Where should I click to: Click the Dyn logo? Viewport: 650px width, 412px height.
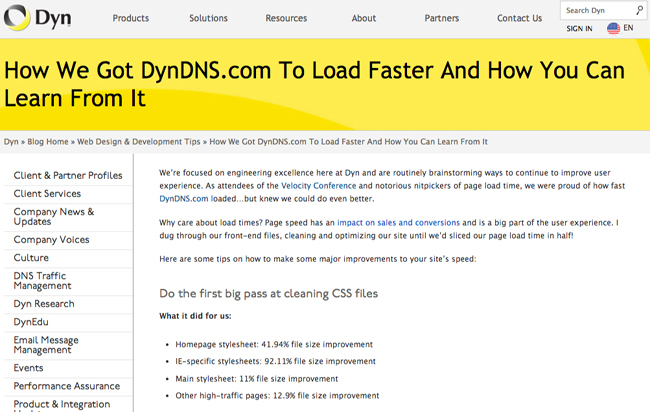[37, 18]
